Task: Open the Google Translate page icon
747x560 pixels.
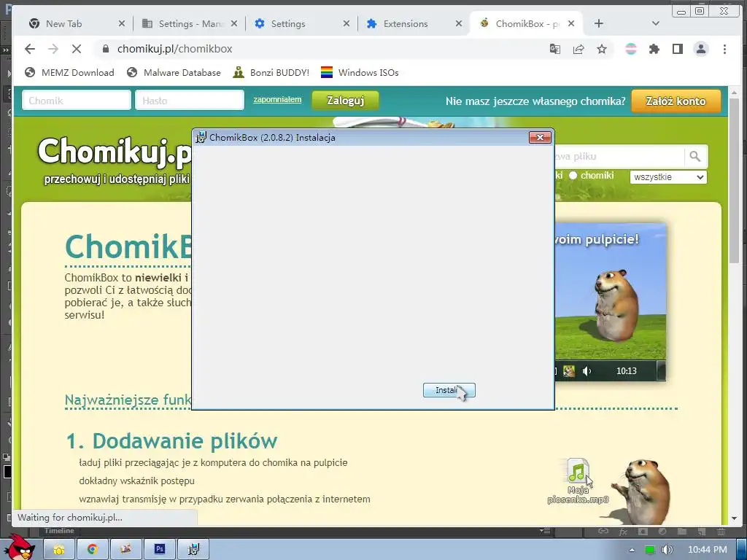Action: (x=554, y=49)
